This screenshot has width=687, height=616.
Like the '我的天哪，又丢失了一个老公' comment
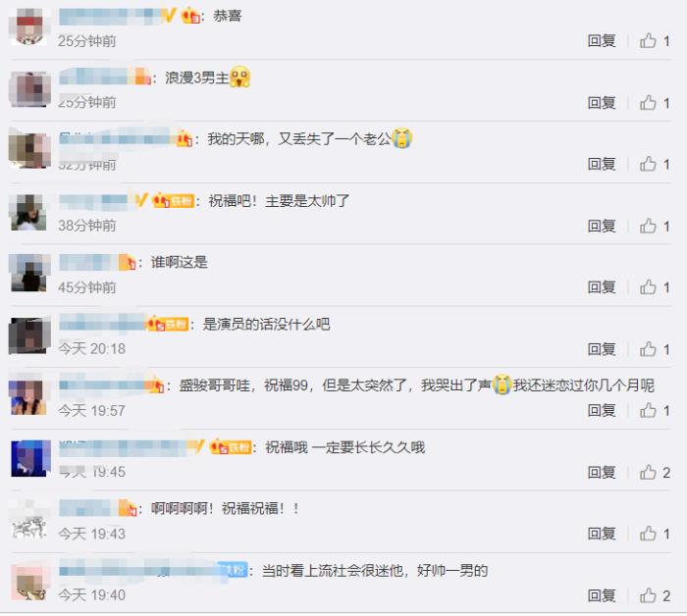648,164
